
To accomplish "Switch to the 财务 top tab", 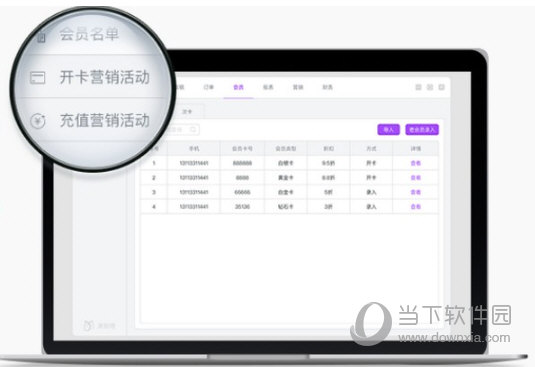I will [x=328, y=87].
